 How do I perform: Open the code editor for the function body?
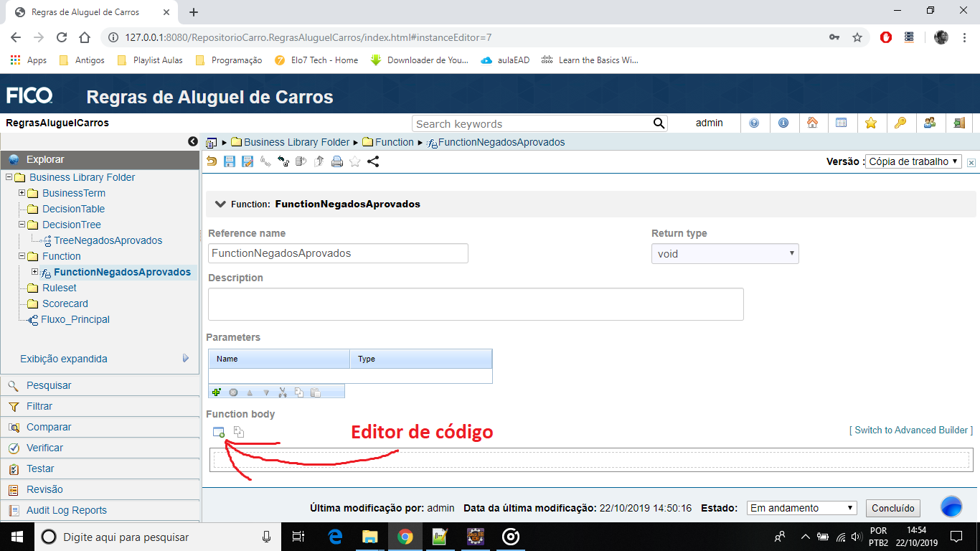[x=219, y=431]
